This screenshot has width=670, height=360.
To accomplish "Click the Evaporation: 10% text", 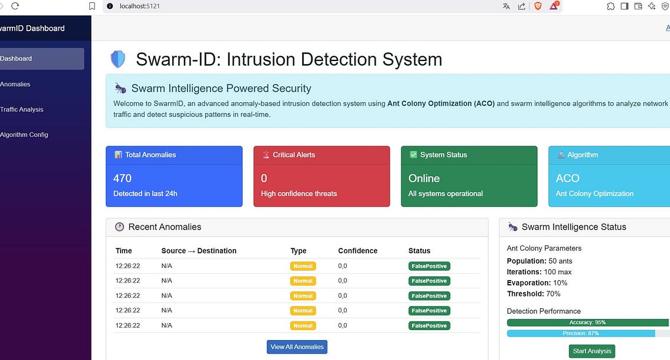I will (537, 283).
